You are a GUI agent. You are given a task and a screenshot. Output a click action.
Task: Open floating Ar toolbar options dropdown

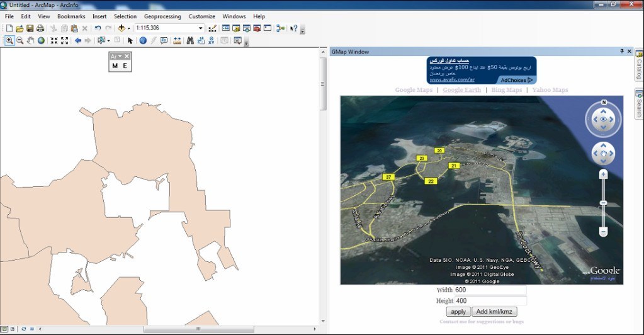[x=120, y=56]
